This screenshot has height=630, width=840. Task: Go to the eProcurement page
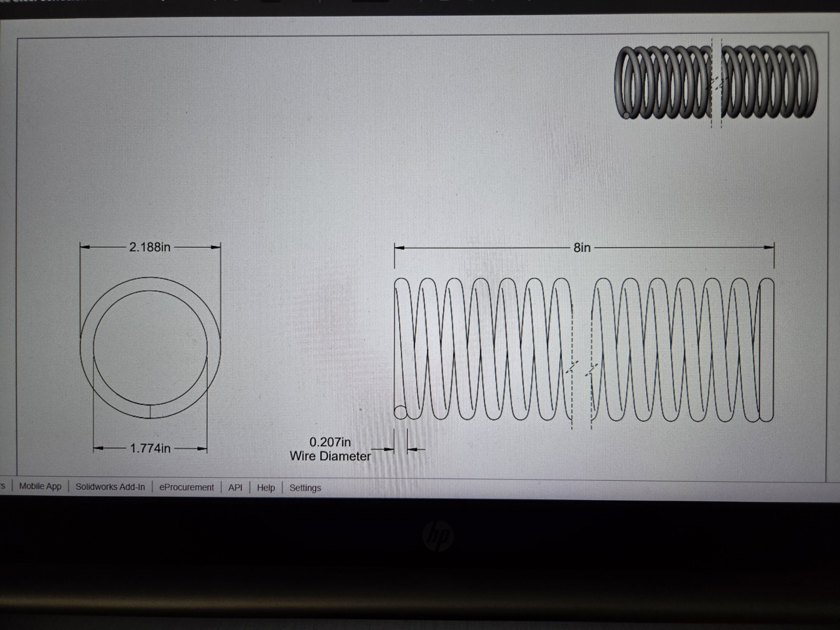coord(186,487)
